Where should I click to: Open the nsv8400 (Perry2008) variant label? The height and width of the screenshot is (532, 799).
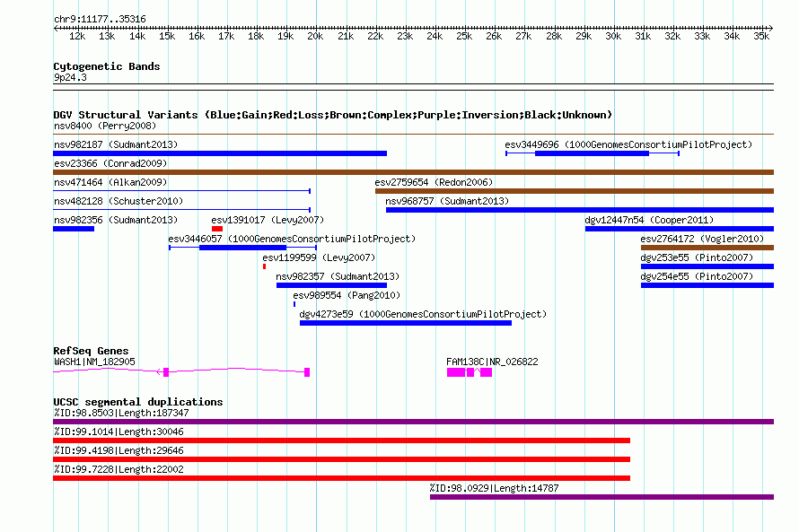pyautogui.click(x=104, y=126)
